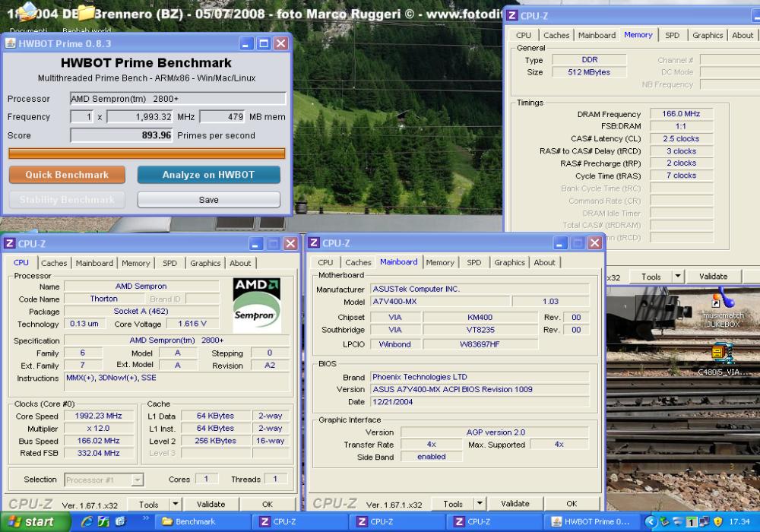Click the network connection tray icon
Image resolution: width=760 pixels, height=532 pixels.
coord(705,522)
